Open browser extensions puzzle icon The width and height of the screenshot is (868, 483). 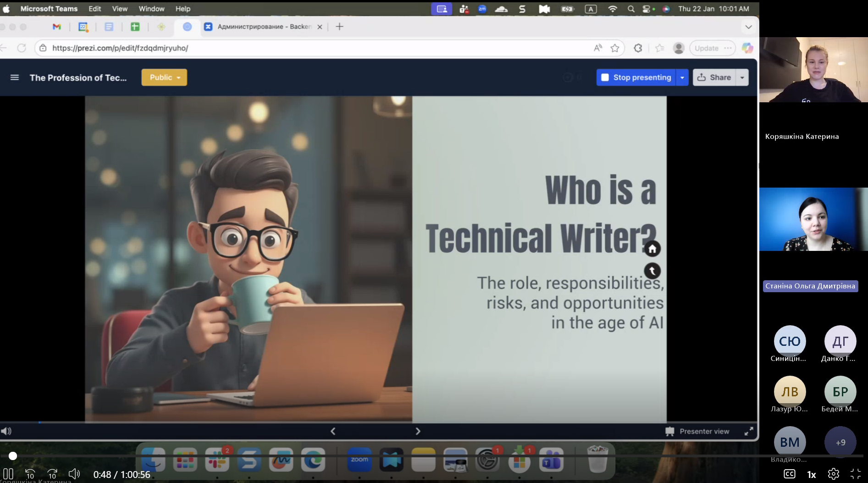(638, 48)
